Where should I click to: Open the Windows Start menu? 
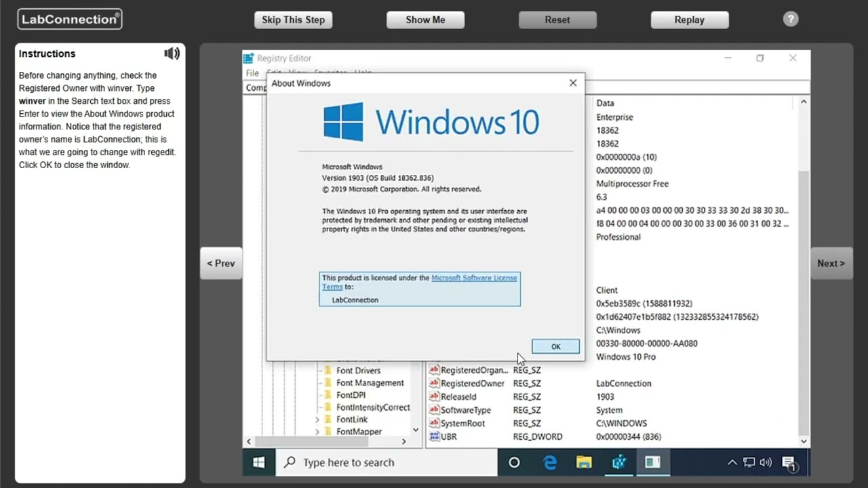[x=258, y=462]
